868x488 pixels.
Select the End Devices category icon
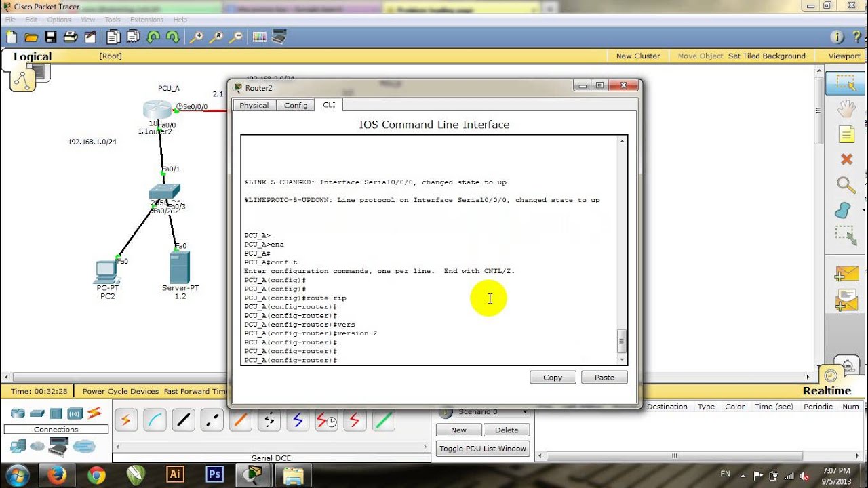pos(18,446)
